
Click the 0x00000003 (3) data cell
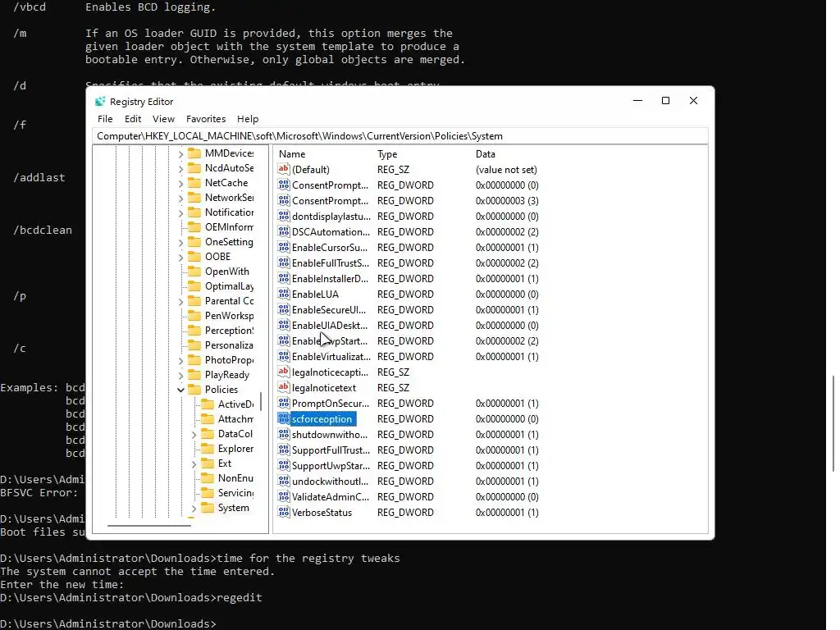[507, 200]
